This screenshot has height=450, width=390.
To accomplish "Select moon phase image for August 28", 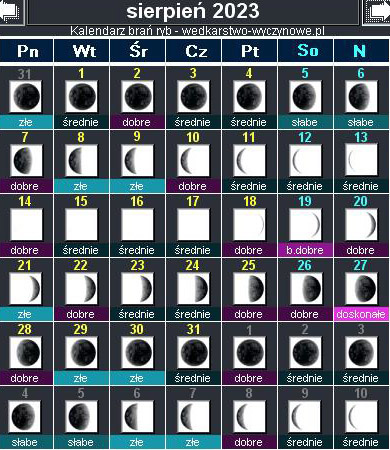I will 26,352.
